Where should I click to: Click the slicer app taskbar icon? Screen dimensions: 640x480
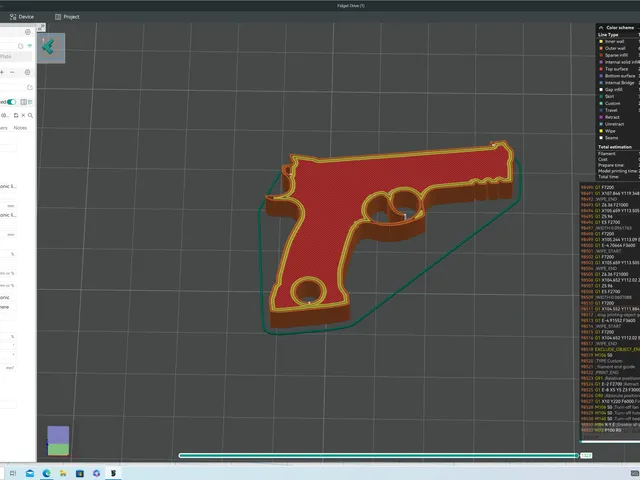(113, 473)
